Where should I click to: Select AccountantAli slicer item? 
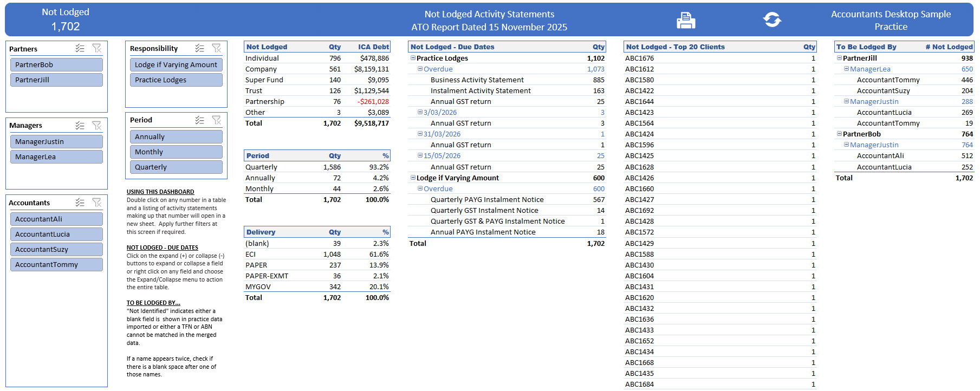point(56,219)
